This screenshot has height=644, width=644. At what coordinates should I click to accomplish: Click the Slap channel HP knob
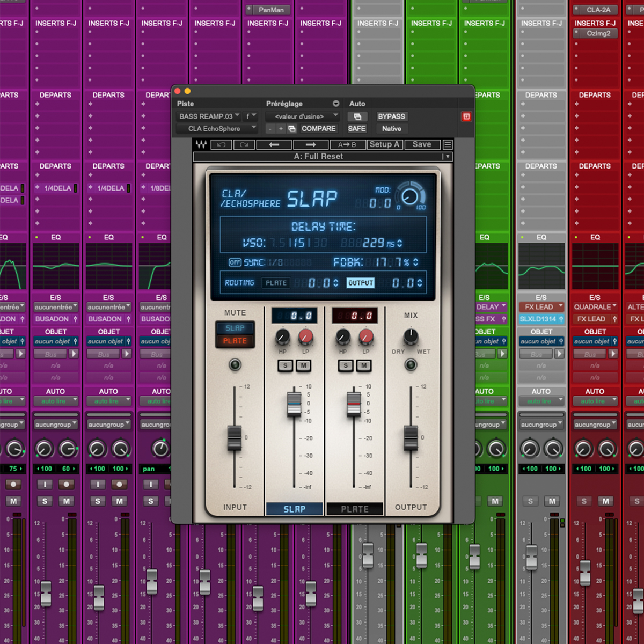point(282,337)
